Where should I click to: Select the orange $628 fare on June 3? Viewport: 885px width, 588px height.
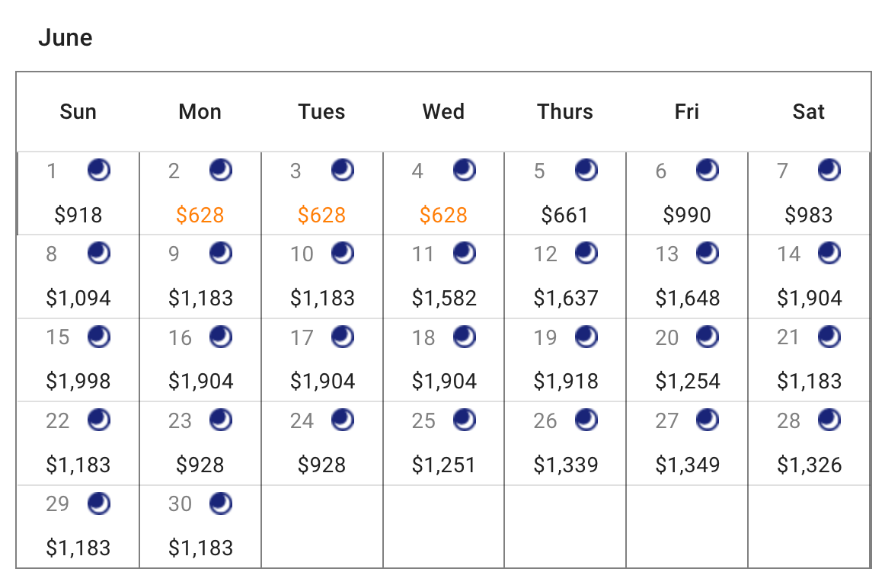321,215
